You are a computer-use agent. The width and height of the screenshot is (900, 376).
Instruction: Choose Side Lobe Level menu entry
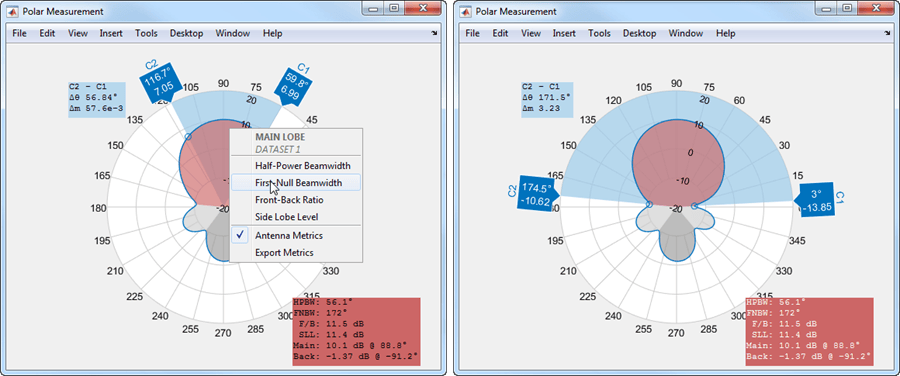(x=296, y=217)
